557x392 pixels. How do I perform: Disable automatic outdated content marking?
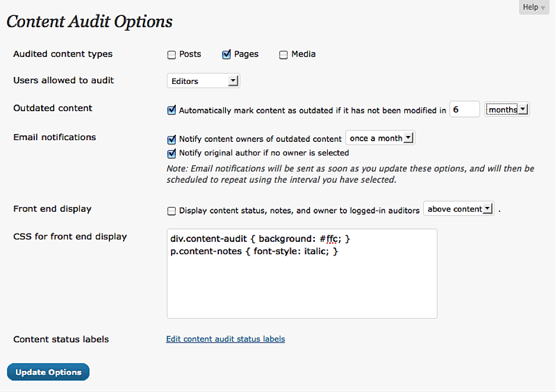[x=172, y=109]
